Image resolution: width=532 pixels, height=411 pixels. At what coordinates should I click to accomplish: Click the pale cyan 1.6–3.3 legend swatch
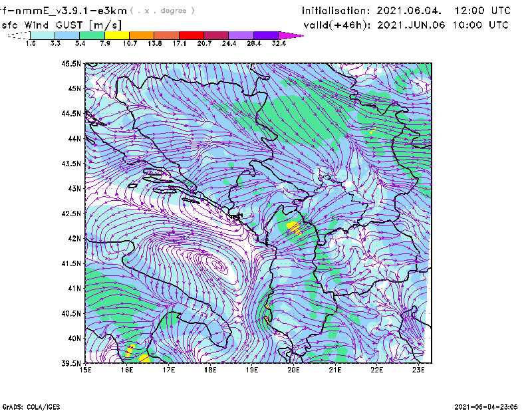43,35
